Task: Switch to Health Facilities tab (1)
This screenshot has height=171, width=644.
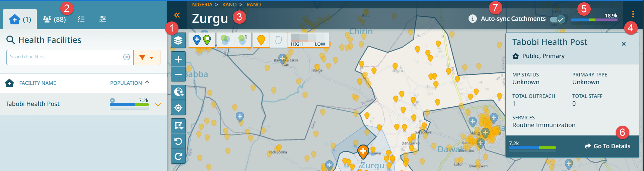Action: [x=20, y=19]
